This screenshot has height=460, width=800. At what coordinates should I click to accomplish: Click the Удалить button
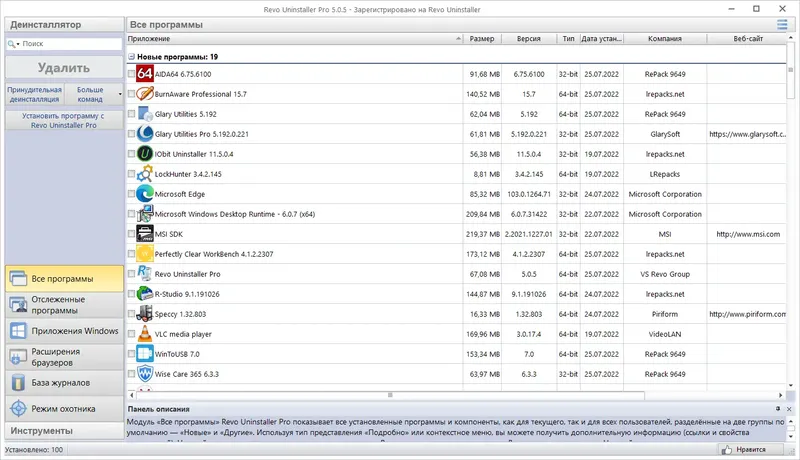(x=64, y=67)
